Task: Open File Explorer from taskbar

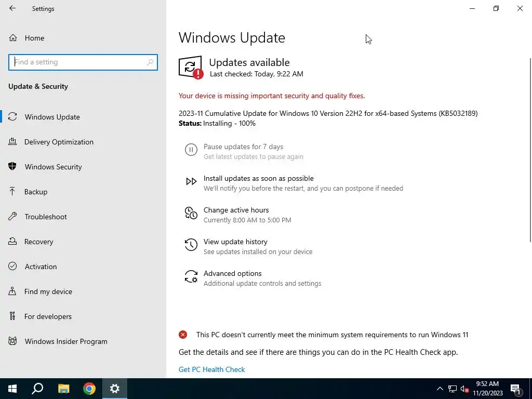Action: tap(63, 389)
